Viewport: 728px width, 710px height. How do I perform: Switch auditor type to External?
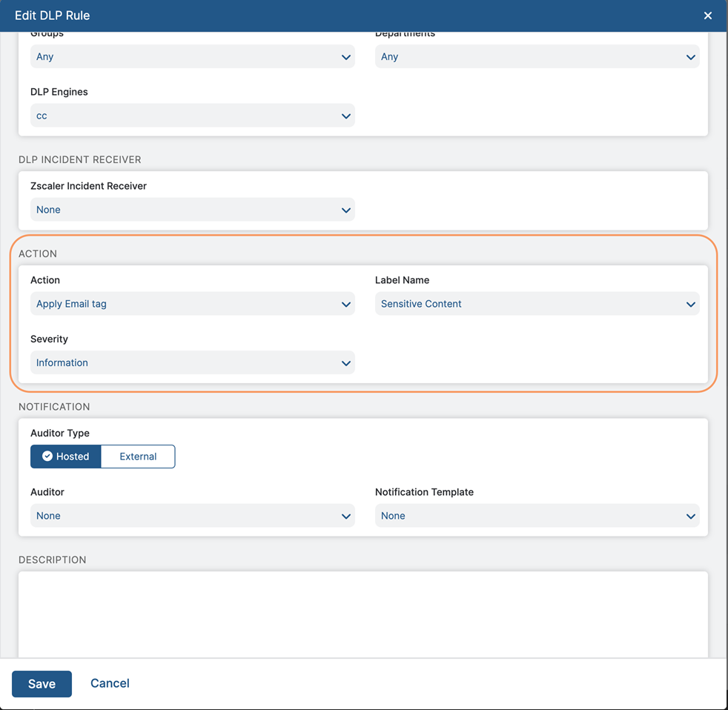[138, 456]
